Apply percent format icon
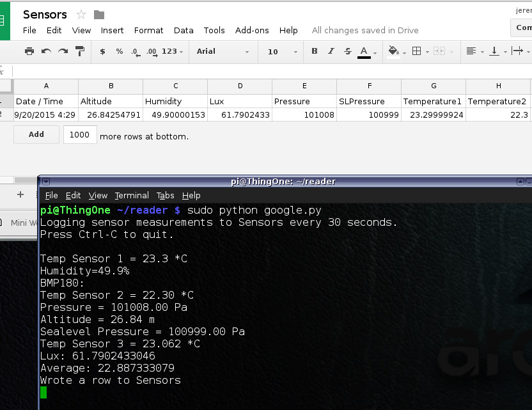 pos(120,51)
